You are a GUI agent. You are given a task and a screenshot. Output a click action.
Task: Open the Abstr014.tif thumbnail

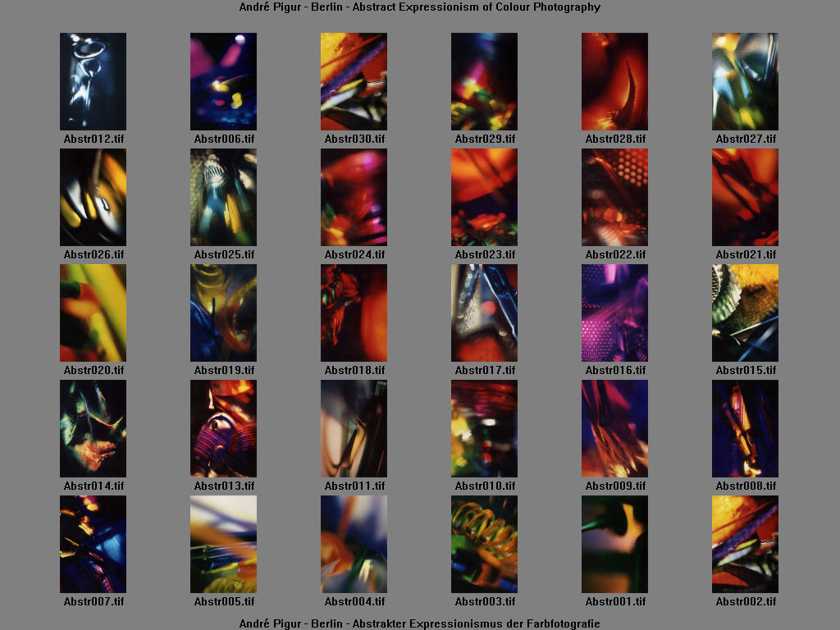[93, 428]
